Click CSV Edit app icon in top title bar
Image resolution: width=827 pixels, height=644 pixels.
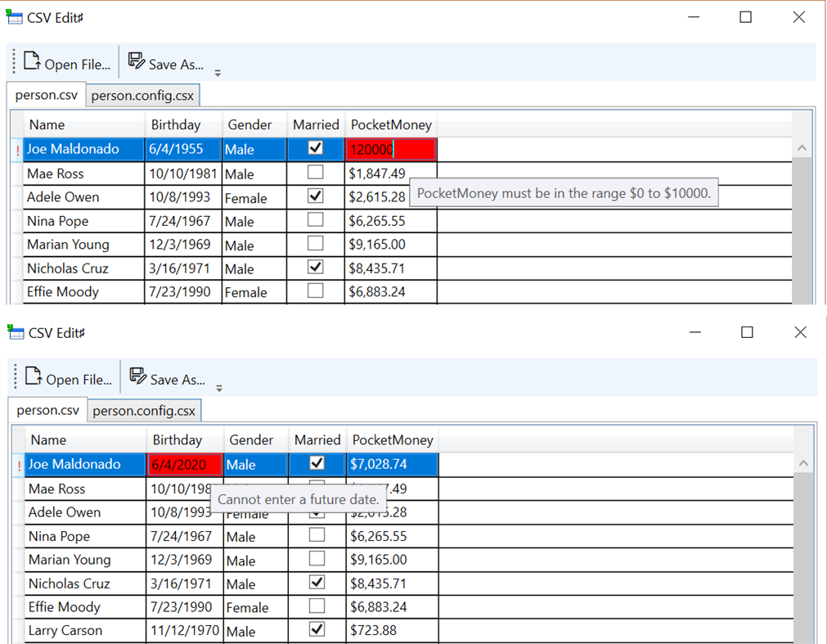[x=14, y=17]
